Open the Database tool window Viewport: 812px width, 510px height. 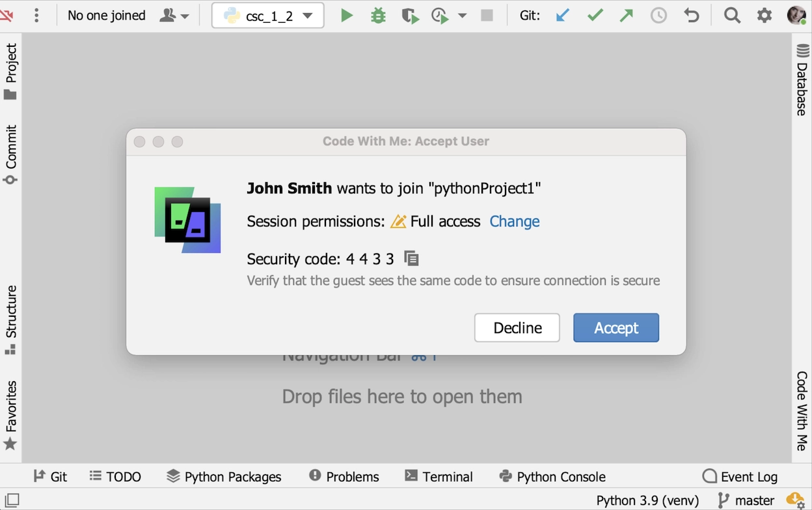pos(802,81)
